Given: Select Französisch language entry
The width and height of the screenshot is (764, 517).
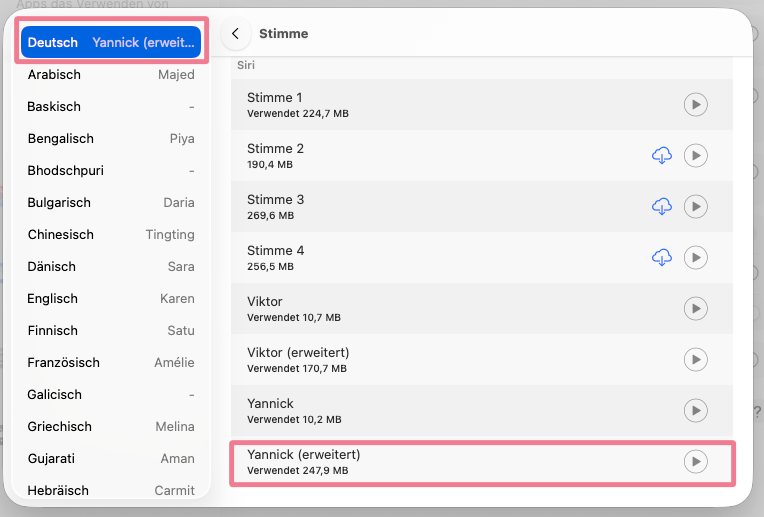Looking at the screenshot, I should [x=111, y=363].
